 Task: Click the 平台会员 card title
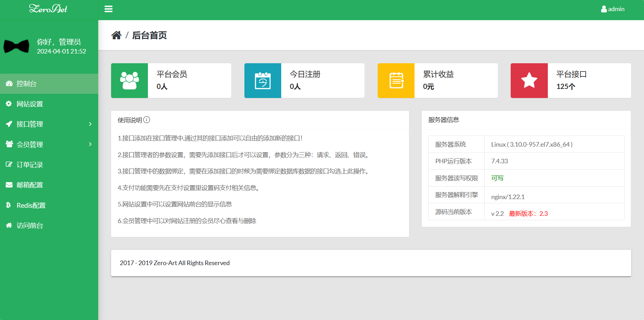coord(172,74)
